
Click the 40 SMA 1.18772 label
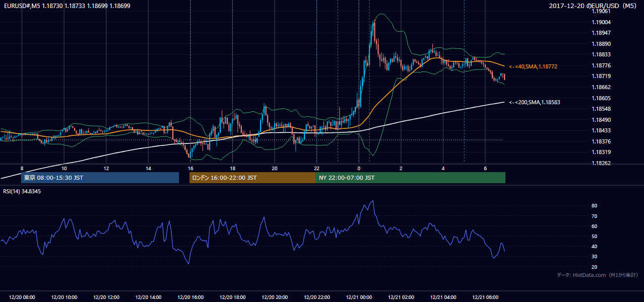tap(533, 66)
